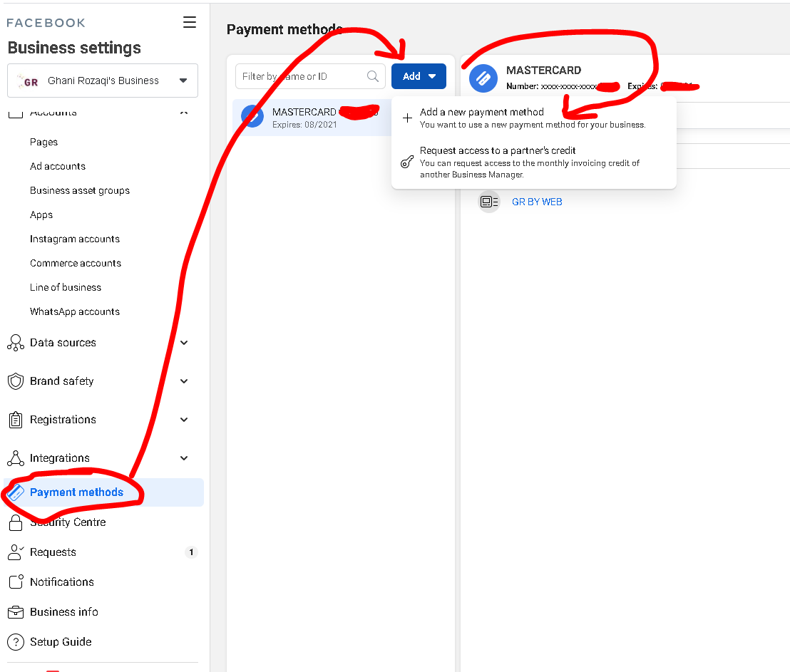790x672 pixels.
Task: Expand the Data sources chevron
Action: point(184,343)
